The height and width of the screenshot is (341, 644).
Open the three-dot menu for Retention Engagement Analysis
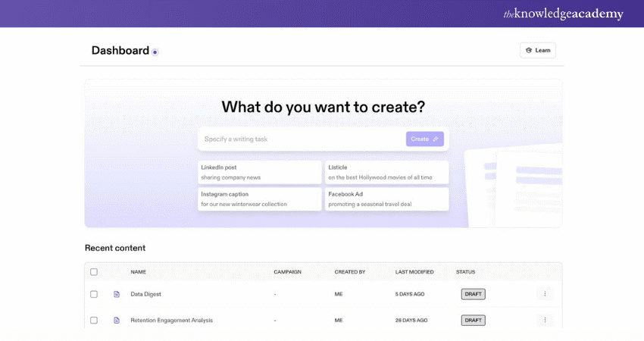pos(545,321)
